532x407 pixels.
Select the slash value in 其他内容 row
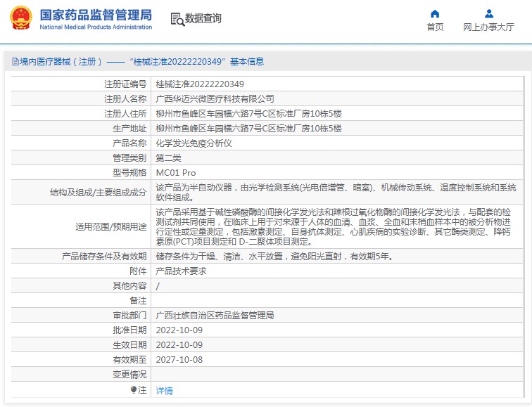click(x=158, y=286)
